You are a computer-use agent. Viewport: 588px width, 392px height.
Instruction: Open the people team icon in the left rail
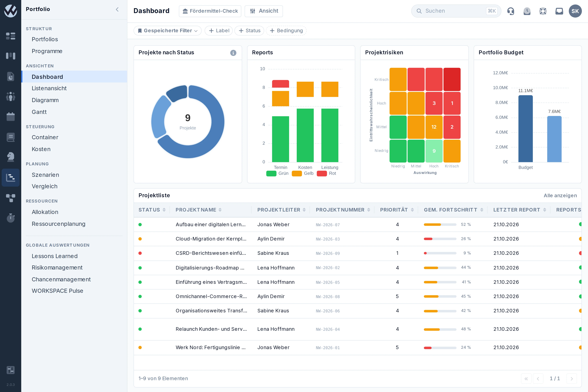tap(10, 97)
